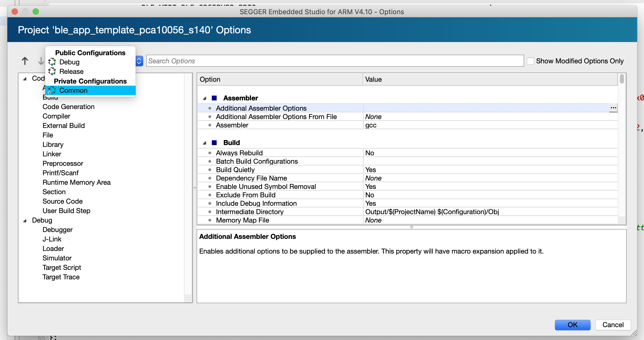Click the blue square beside Assembler group
Screen dimensions: 644x340
tap(214, 98)
